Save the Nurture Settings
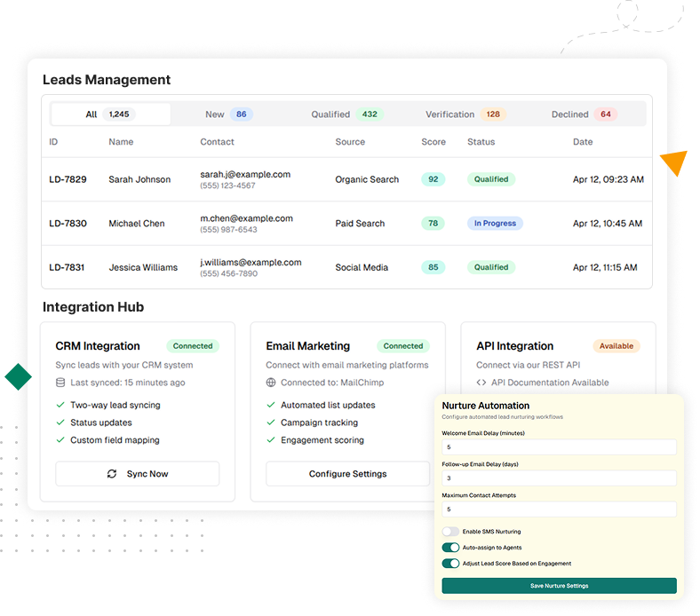Image resolution: width=700 pixels, height=616 pixels. pos(560,587)
